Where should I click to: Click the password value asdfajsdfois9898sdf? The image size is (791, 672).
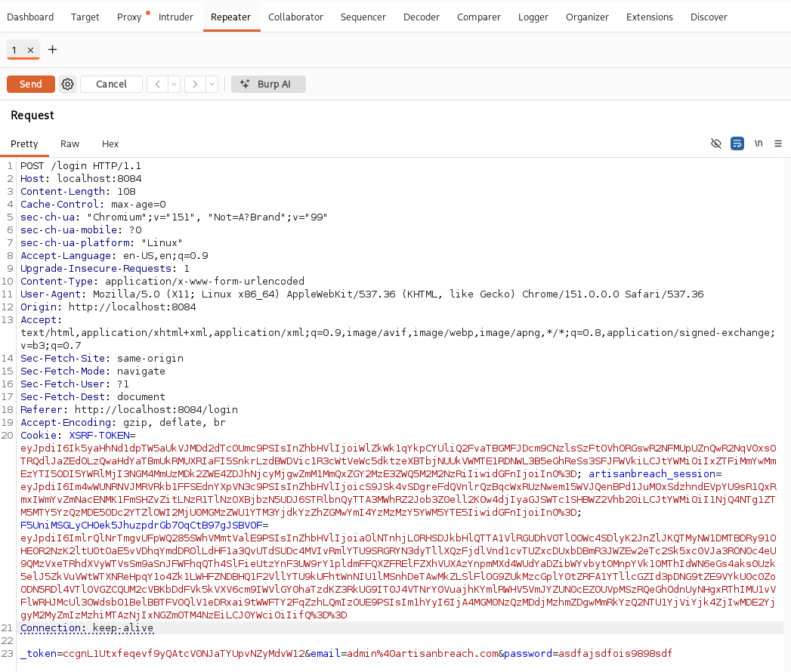pos(616,653)
